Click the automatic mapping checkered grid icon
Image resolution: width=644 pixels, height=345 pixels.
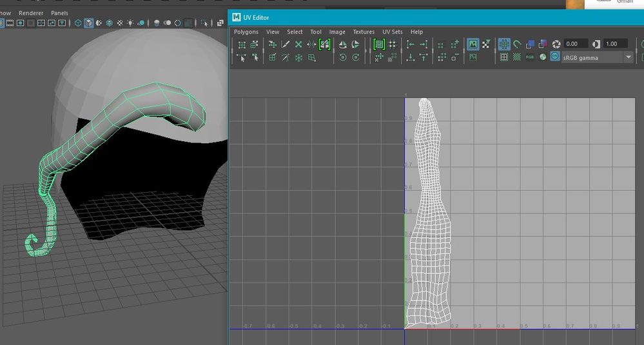click(273, 58)
